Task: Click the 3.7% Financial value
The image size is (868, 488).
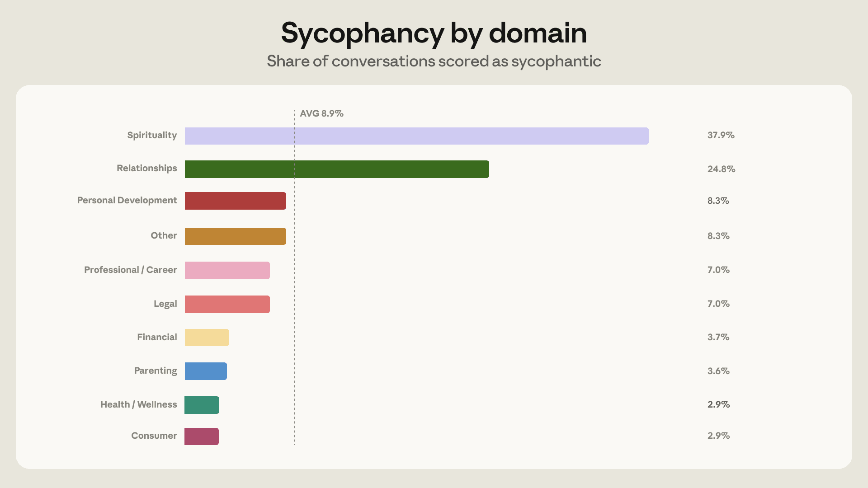Action: [x=718, y=337]
